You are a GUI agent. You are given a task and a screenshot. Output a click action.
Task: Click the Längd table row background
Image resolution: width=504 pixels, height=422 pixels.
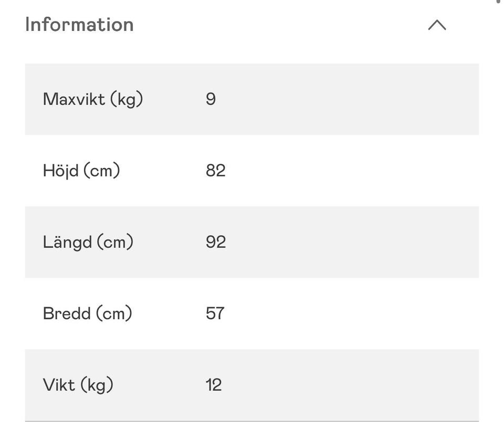click(252, 242)
